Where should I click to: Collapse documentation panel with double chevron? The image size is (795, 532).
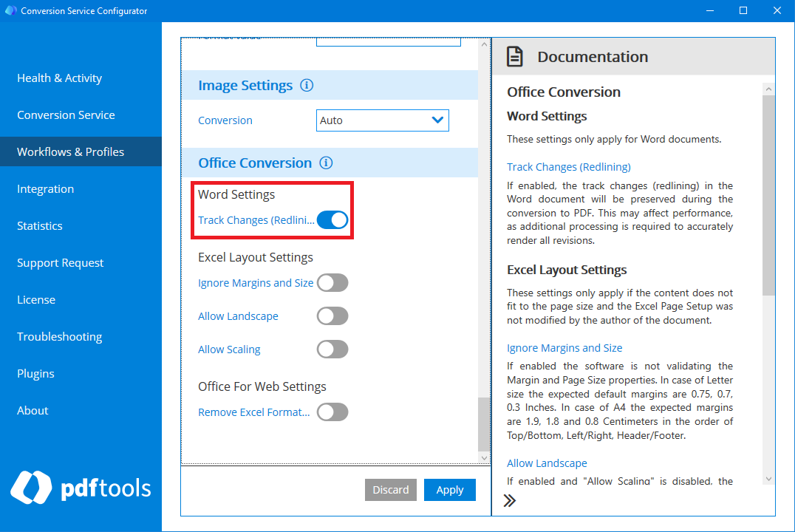point(510,500)
